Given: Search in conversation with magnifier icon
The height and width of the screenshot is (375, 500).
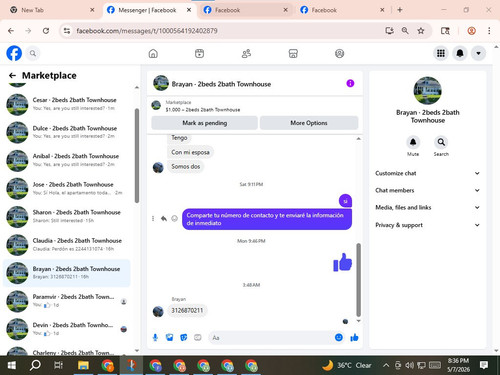Looking at the screenshot, I should (441, 142).
